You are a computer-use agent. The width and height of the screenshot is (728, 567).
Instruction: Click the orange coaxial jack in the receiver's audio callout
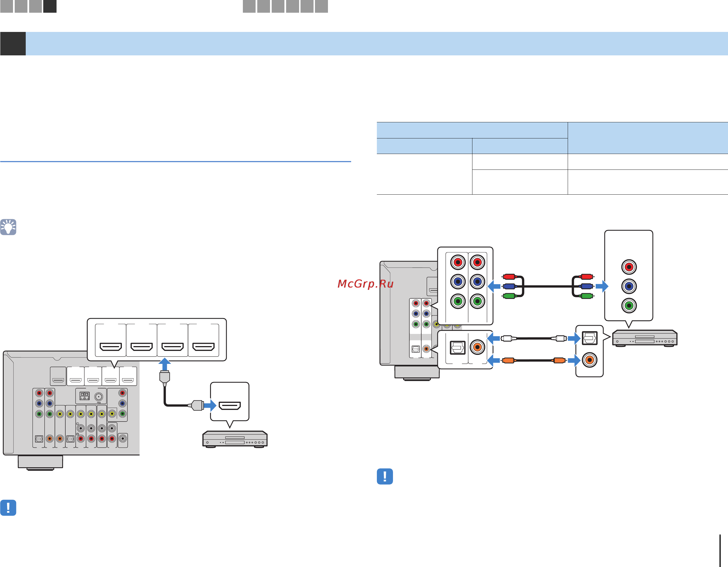click(x=477, y=347)
